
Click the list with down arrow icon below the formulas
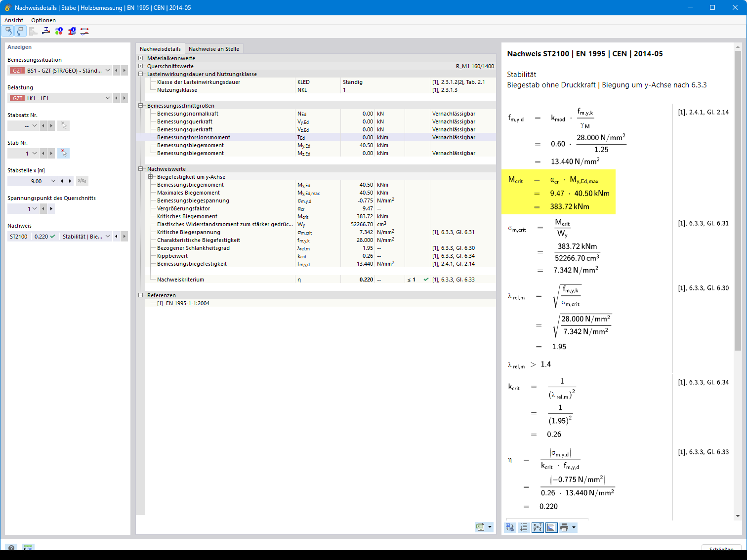524,527
